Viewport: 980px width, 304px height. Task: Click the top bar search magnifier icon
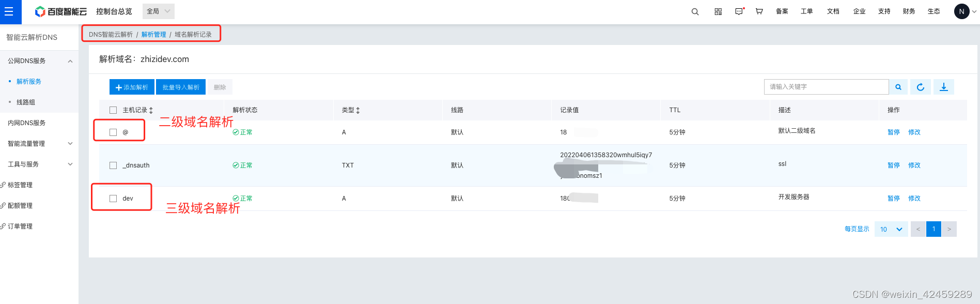click(695, 11)
